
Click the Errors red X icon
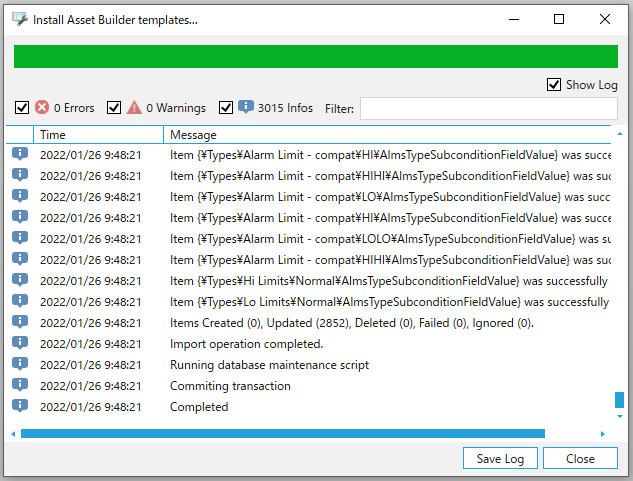(42, 108)
